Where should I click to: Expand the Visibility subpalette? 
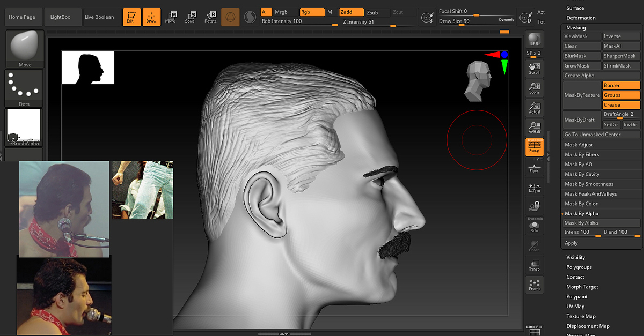click(x=576, y=257)
